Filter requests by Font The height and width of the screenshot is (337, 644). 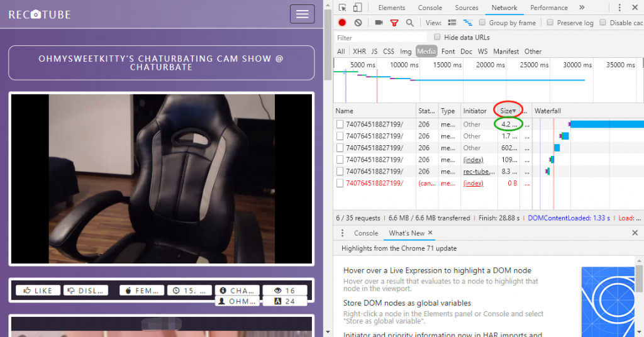tap(448, 52)
